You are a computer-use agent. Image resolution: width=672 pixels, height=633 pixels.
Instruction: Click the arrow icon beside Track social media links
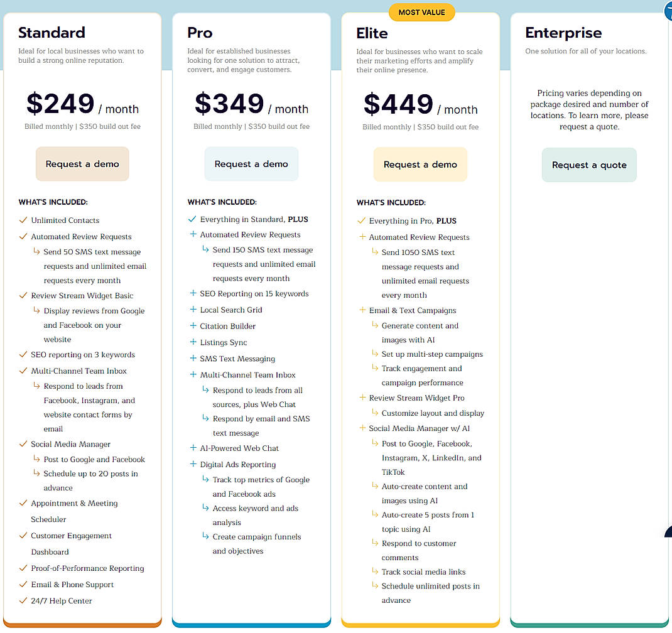375,571
